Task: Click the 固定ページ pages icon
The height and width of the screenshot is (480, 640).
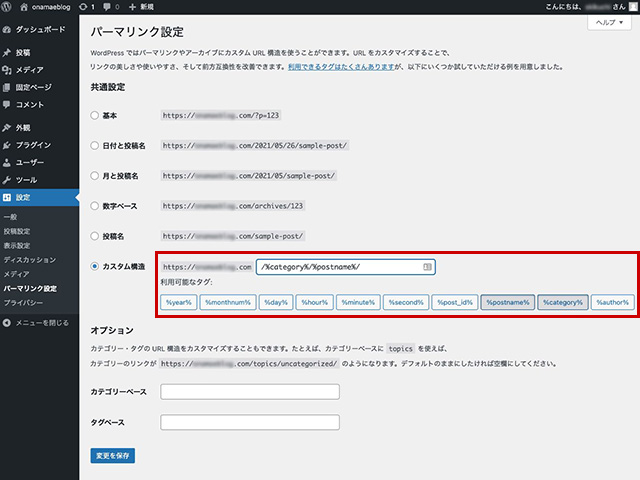Action: [7, 87]
